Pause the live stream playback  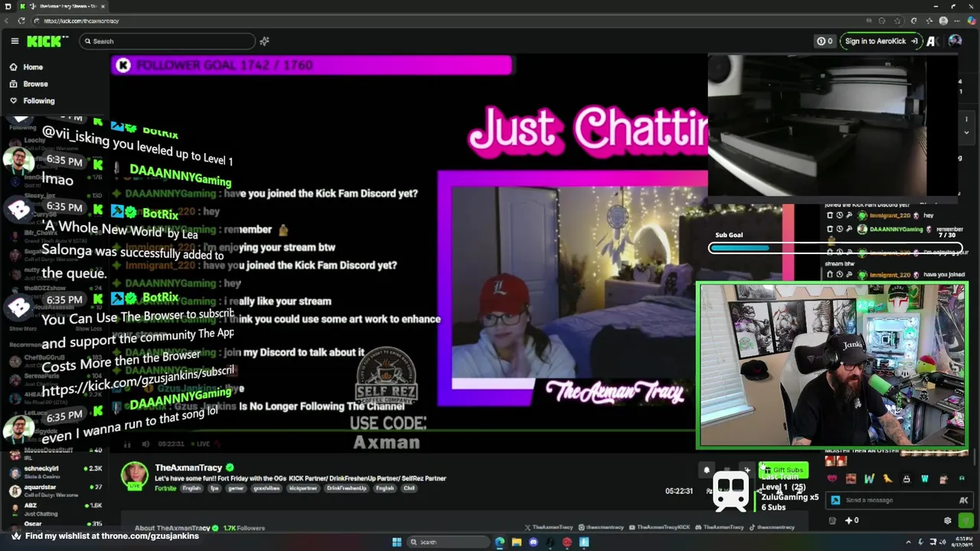pos(127,444)
